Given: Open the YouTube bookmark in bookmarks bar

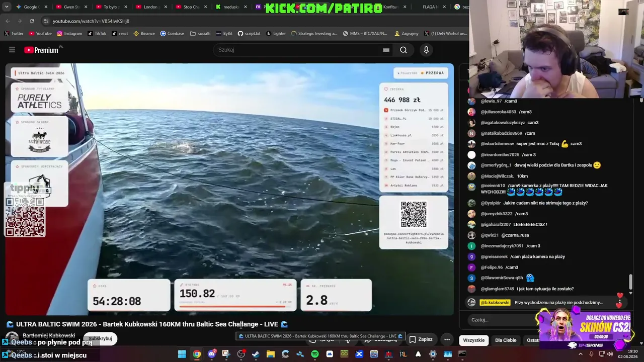Looking at the screenshot, I should click(40, 34).
